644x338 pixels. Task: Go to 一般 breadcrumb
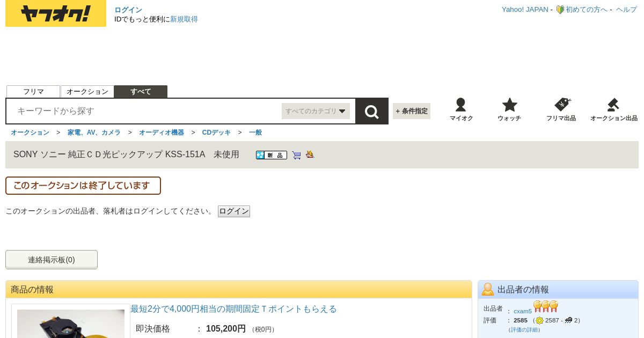[255, 133]
